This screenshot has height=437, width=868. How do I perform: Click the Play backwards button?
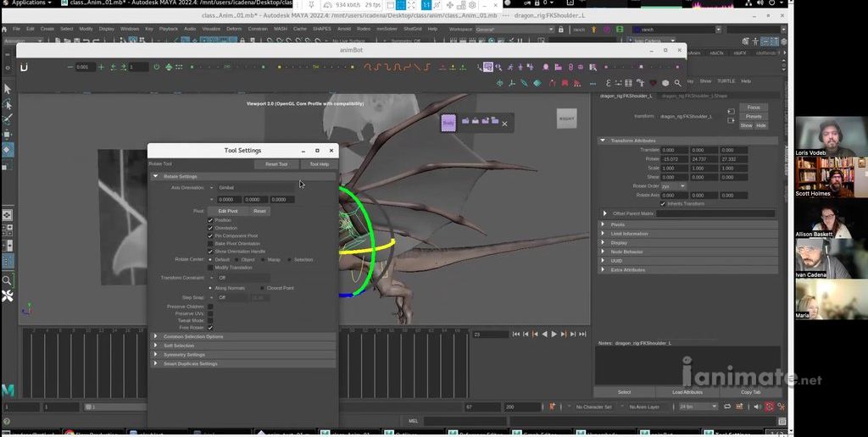coord(545,335)
